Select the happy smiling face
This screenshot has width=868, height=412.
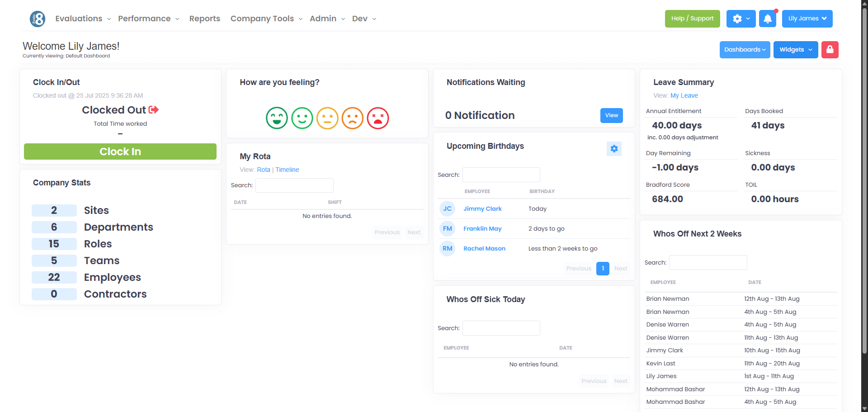tap(302, 118)
